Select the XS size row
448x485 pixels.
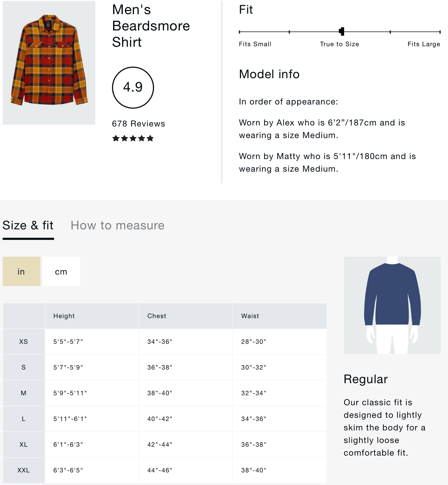(24, 342)
